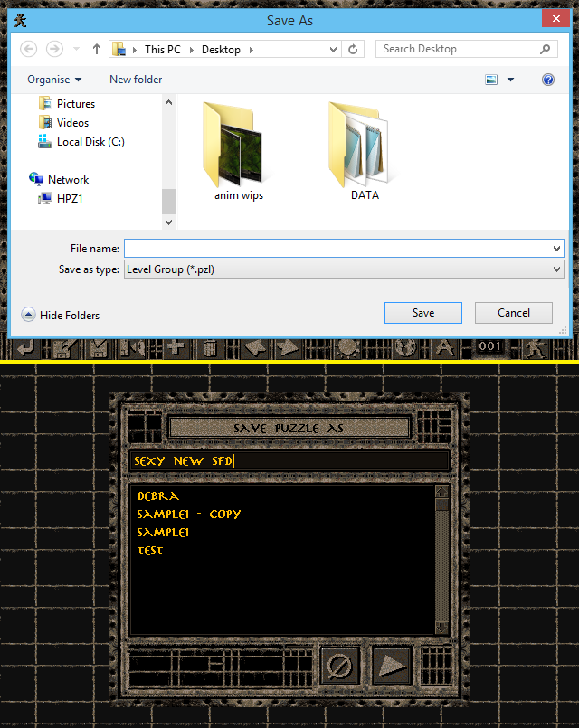Viewport: 579px width, 728px height.
Task: Click the forward navigation arrow in Save As
Action: coord(54,49)
